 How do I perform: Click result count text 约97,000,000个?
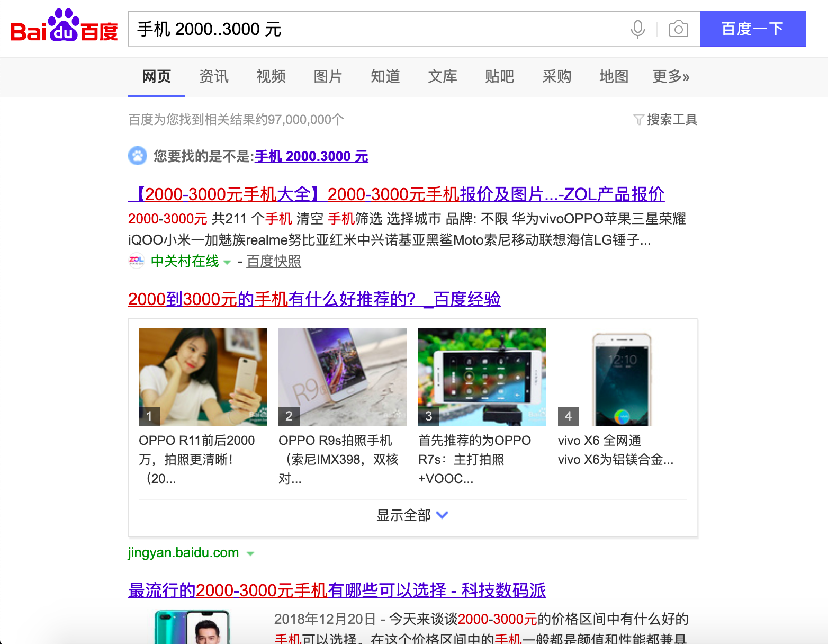[300, 120]
